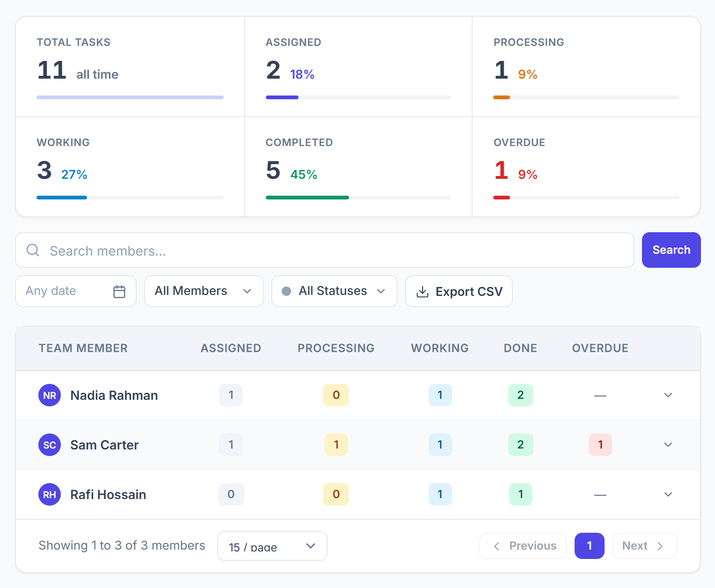Expand Sam Carter's row details
The width and height of the screenshot is (715, 588).
(x=668, y=445)
